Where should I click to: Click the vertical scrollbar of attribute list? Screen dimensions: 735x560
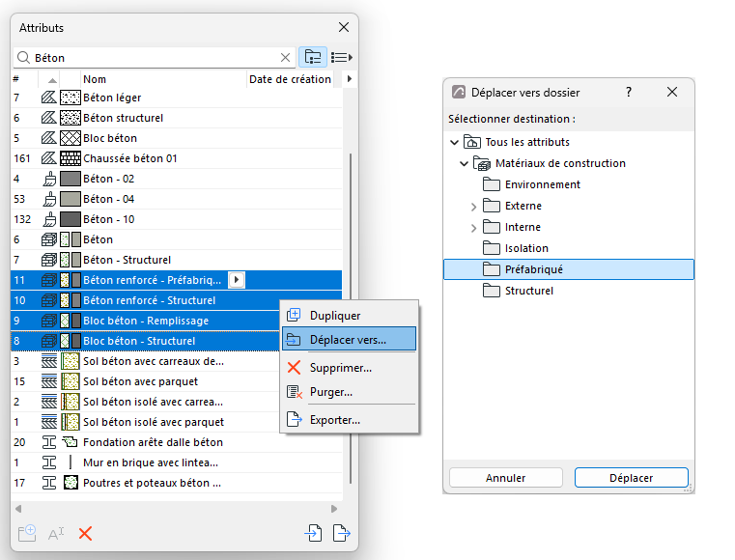(351, 319)
